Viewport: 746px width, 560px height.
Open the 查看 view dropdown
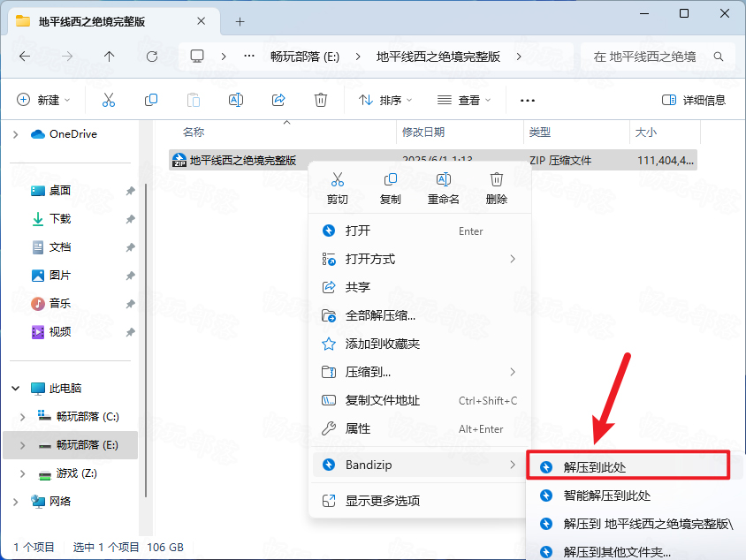pos(464,100)
